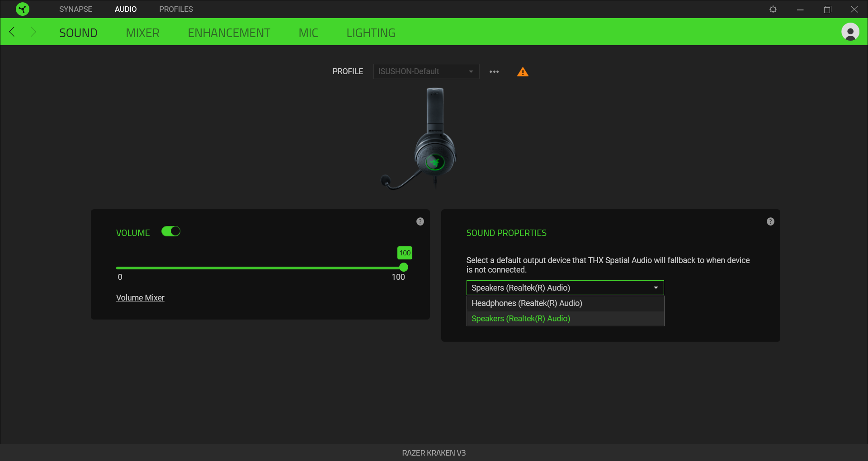Click the RAZER KRAKEN V3 device label
The width and height of the screenshot is (868, 461).
pyautogui.click(x=434, y=453)
